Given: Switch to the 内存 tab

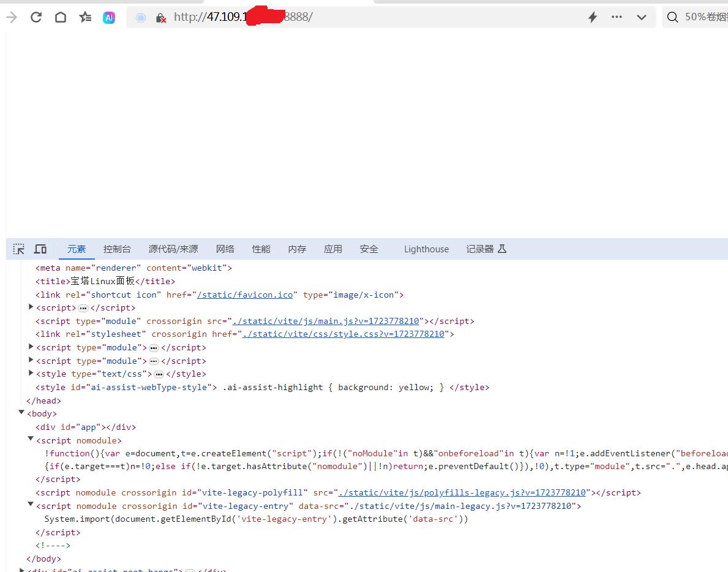Looking at the screenshot, I should [x=297, y=249].
